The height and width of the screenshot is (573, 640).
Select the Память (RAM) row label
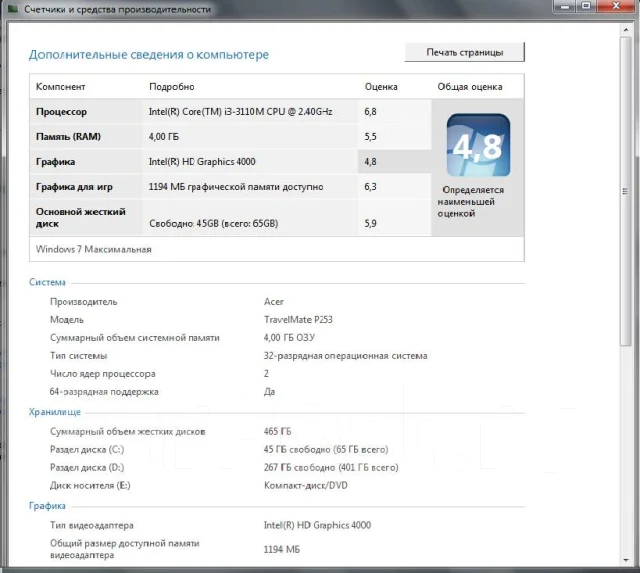[x=68, y=137]
